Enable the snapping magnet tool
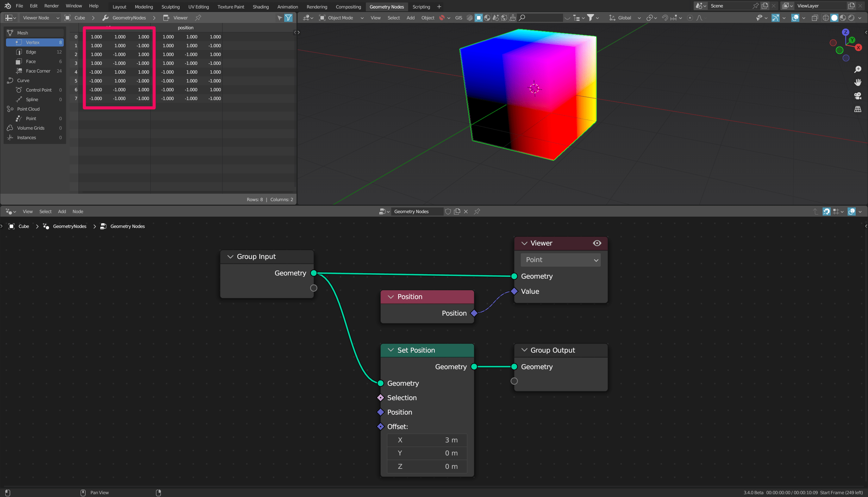868x497 pixels. point(664,18)
